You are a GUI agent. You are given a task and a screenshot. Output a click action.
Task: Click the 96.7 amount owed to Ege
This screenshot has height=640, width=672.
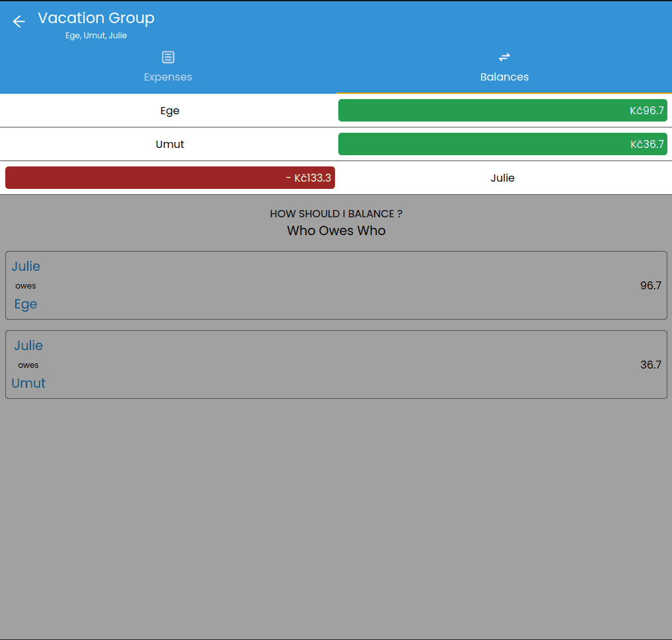(650, 285)
